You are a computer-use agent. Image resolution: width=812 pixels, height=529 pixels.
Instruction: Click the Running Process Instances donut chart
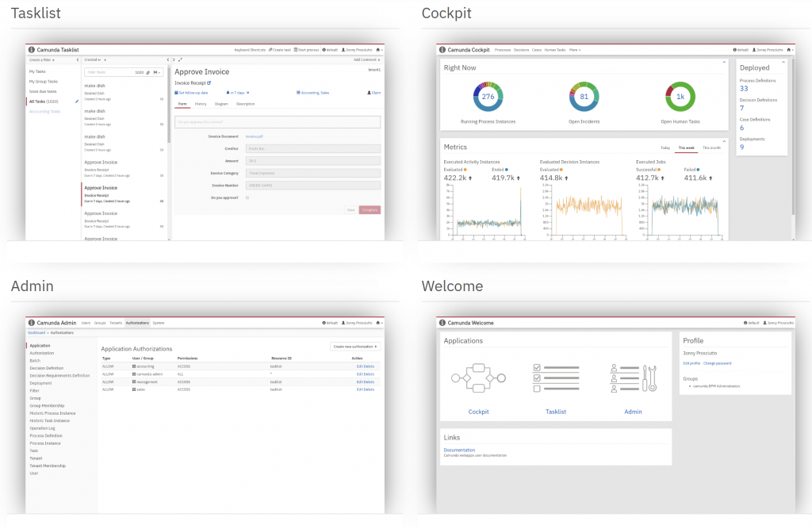point(488,97)
